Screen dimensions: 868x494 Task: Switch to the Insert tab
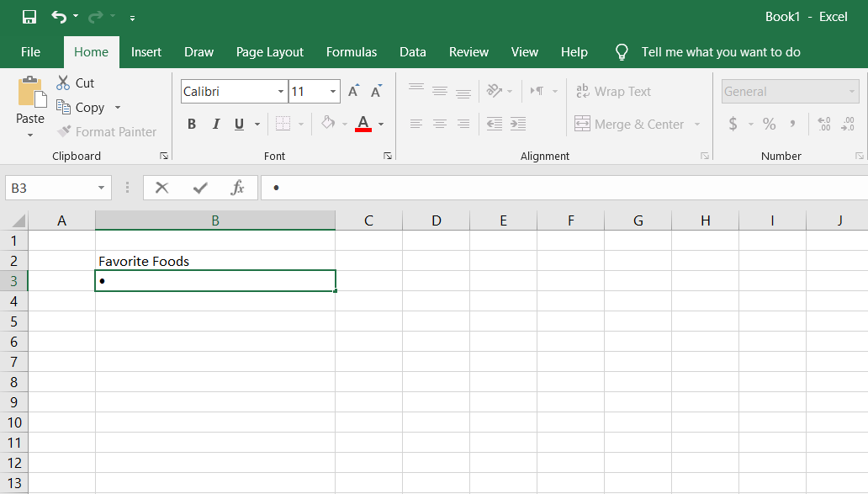146,52
